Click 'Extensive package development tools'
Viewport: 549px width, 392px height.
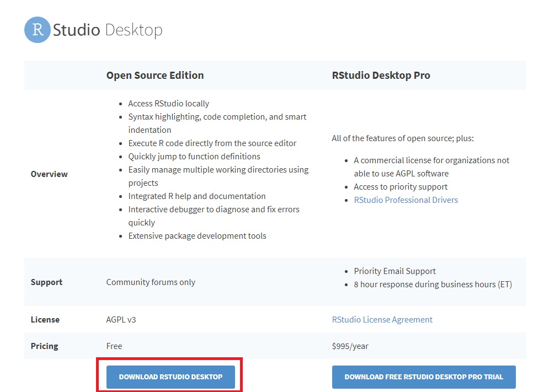coord(197,236)
